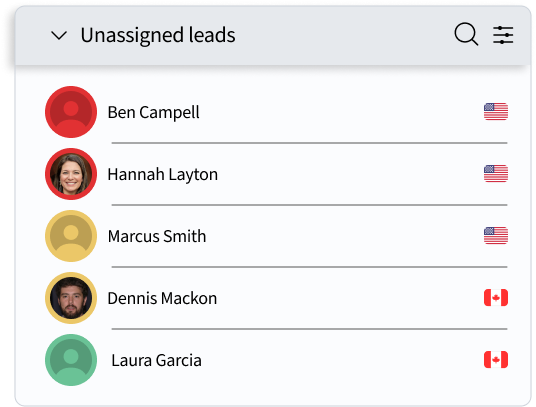Click US flag beside Hannah Layton
The image size is (536, 407).
coord(496,174)
